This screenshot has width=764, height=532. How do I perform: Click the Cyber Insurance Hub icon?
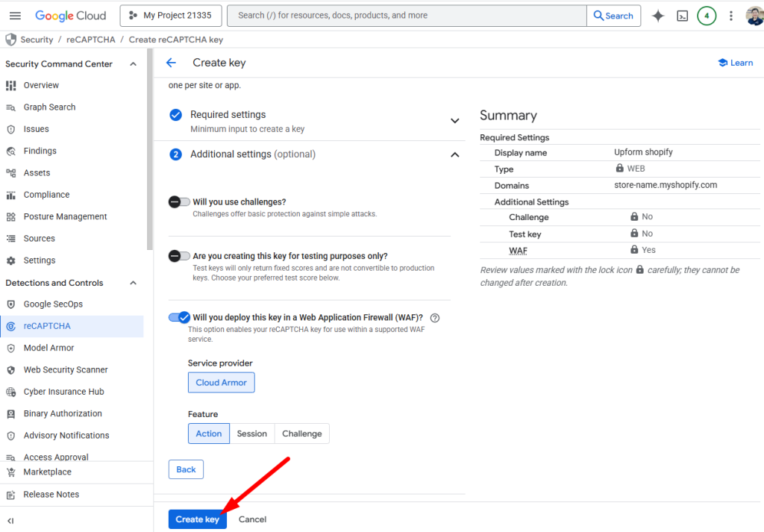(10, 392)
